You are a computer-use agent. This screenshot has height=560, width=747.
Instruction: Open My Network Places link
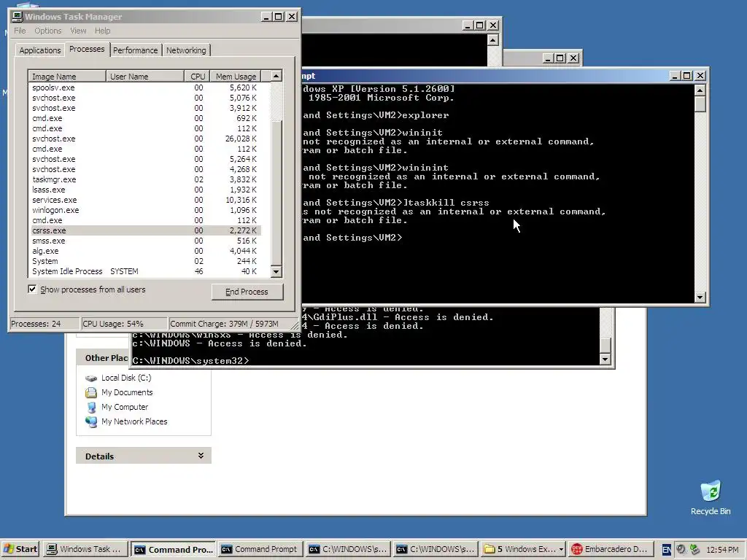click(x=134, y=421)
